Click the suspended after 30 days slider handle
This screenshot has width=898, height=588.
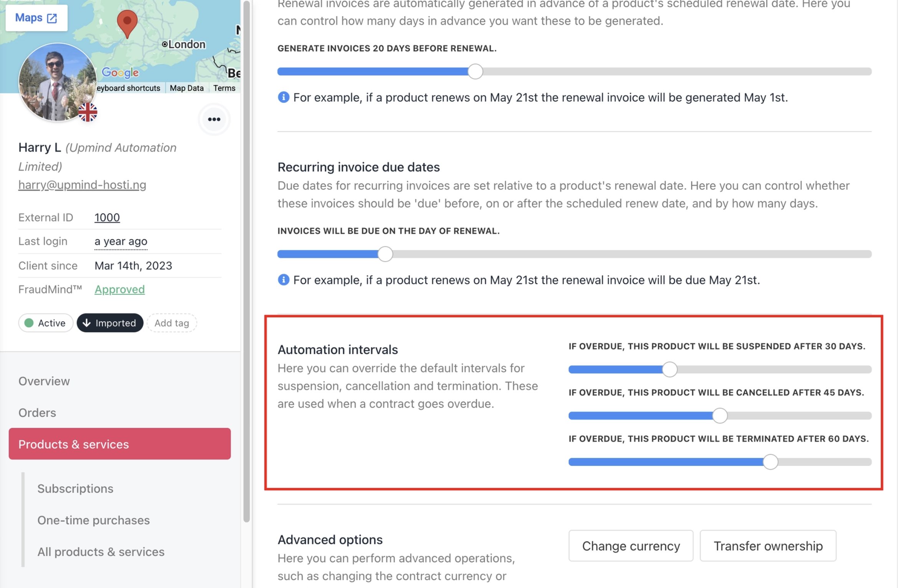coord(670,369)
